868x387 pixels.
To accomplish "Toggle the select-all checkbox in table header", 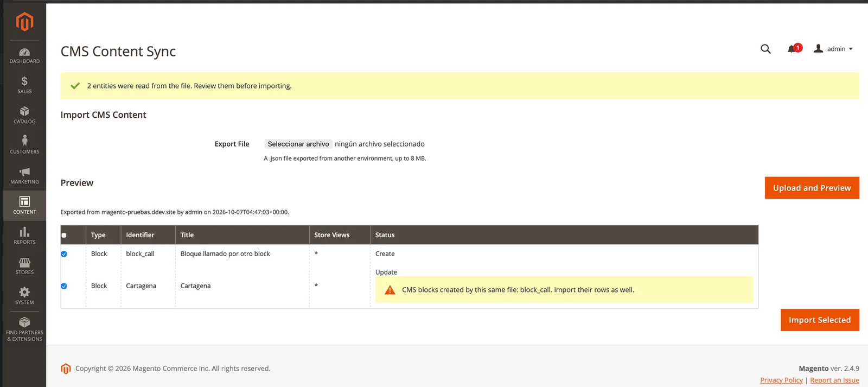I will (64, 235).
